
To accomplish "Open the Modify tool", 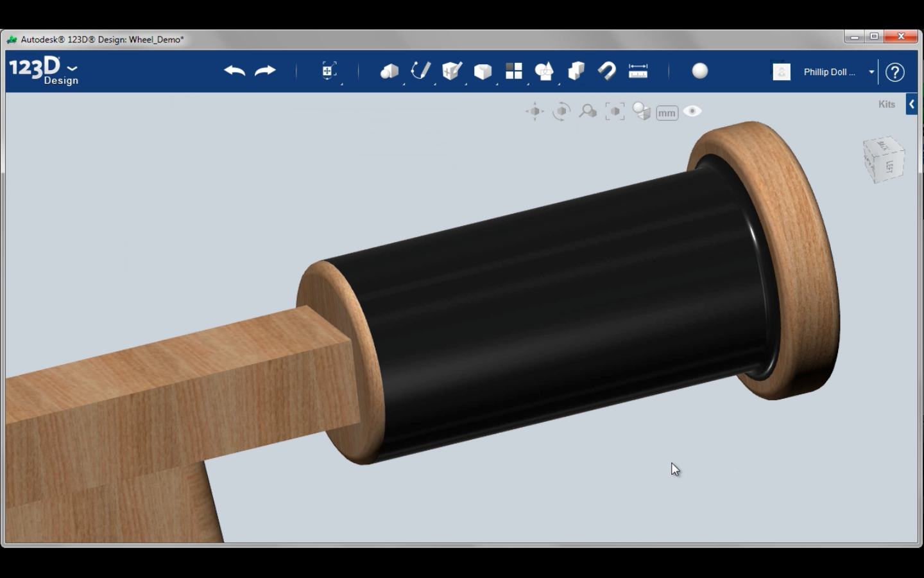I will coord(483,71).
